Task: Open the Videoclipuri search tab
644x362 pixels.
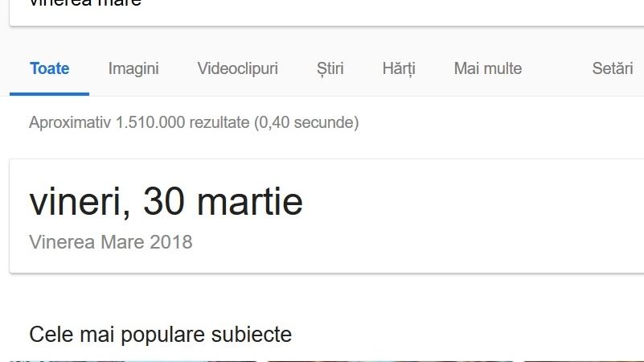Action: [x=237, y=69]
